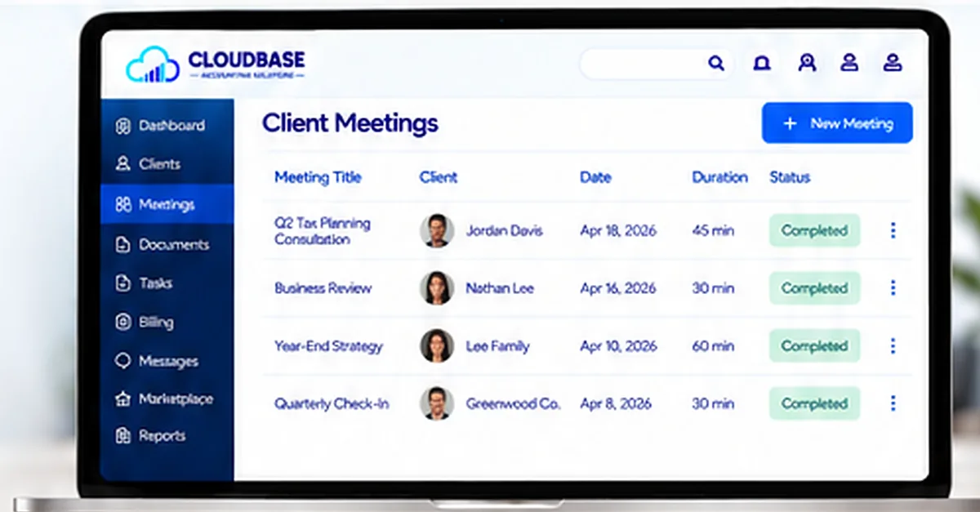Viewport: 980px width, 512px height.
Task: Click date Apr 8, 2026
Action: coord(615,403)
